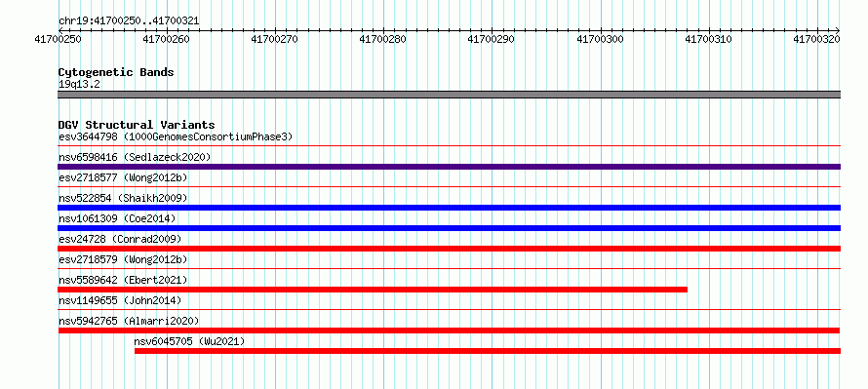
Task: Open variant nsv6598416 (Sedlazeck2020) label
Action: pyautogui.click(x=135, y=157)
